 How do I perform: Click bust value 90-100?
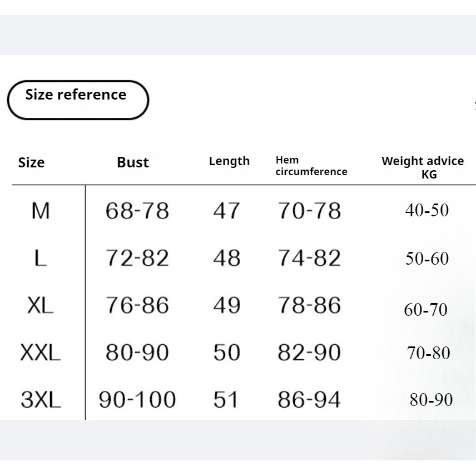[x=137, y=400]
